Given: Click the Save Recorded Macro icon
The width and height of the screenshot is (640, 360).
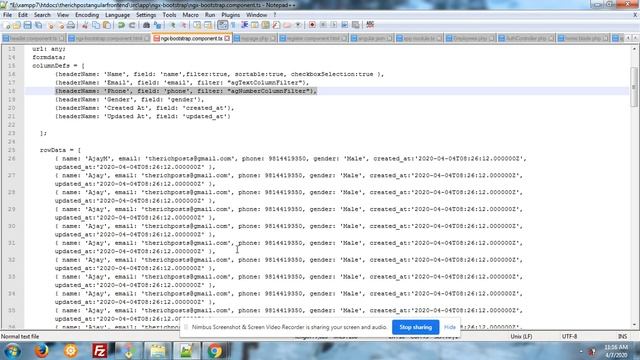Looking at the screenshot, I should point(356,25).
